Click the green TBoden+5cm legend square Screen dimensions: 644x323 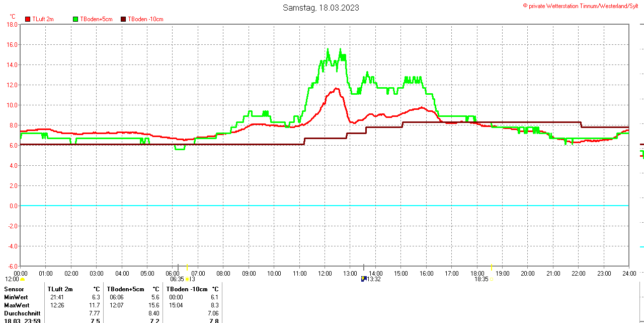(76, 19)
